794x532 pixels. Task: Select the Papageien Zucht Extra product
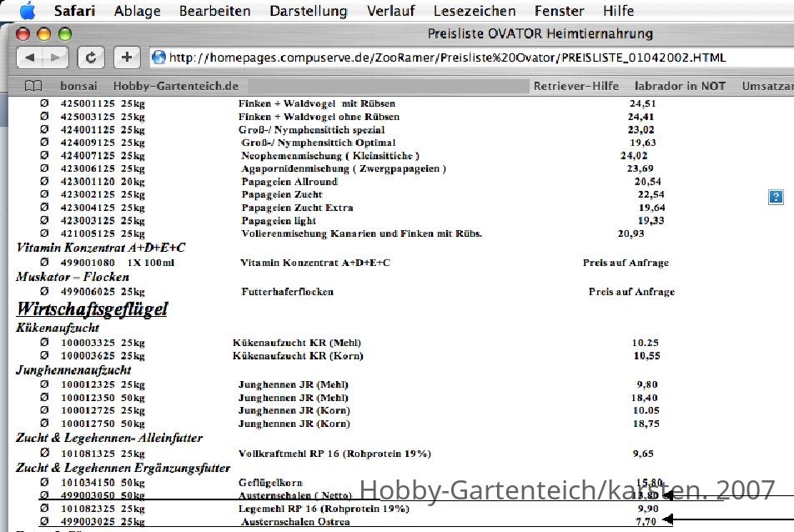tap(297, 208)
